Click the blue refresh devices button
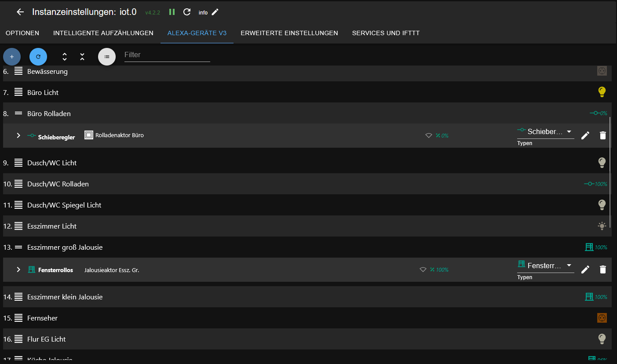Screen dimensions: 617x364 click(38, 57)
